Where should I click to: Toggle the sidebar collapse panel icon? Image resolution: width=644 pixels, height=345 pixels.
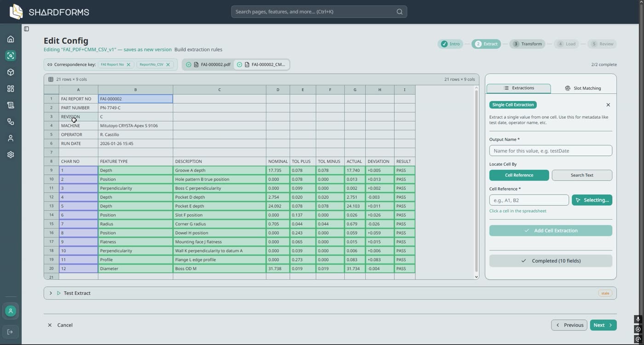point(27,29)
